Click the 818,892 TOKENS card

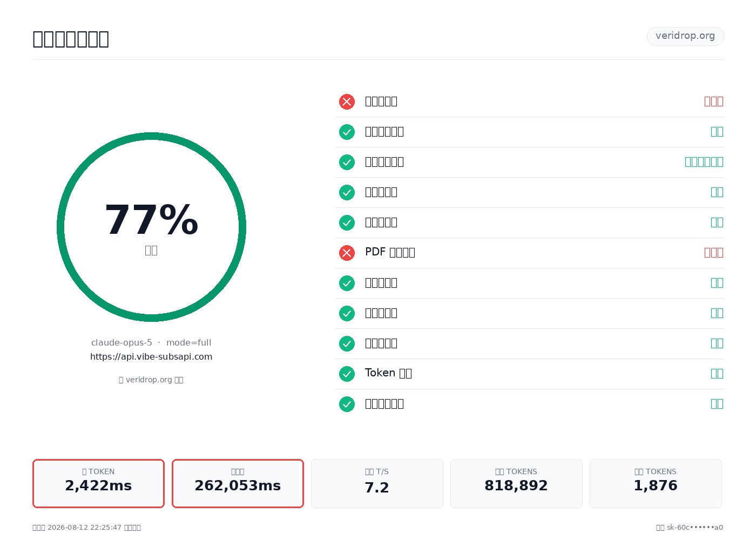pyautogui.click(x=516, y=483)
